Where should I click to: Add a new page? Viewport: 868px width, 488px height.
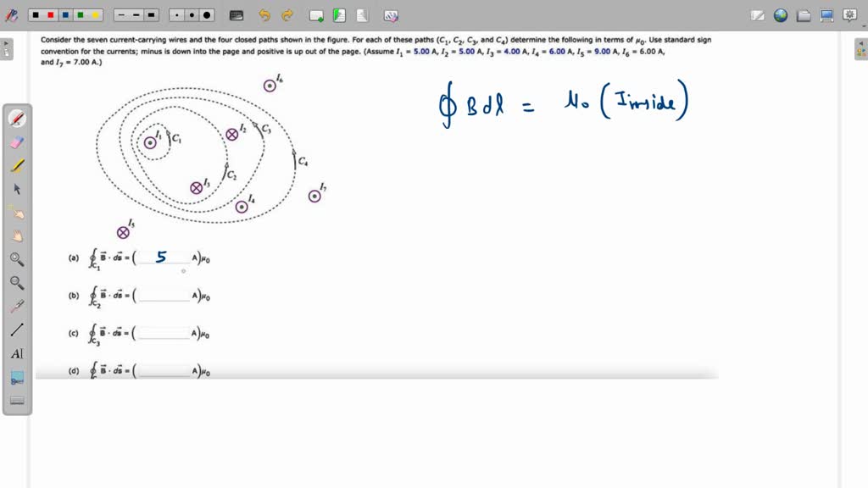coord(316,15)
